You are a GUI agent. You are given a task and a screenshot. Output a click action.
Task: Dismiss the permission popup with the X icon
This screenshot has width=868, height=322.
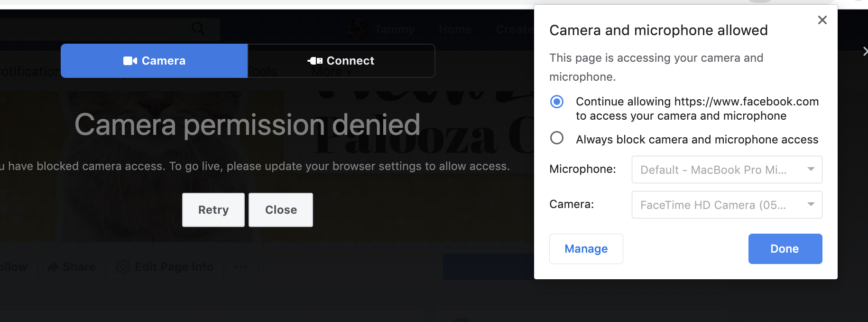(x=822, y=20)
